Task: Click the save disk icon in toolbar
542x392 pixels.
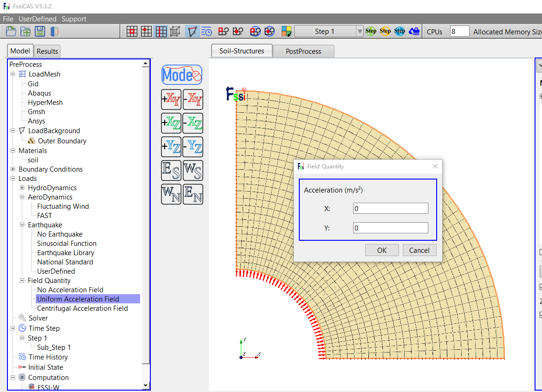Action: [x=40, y=32]
